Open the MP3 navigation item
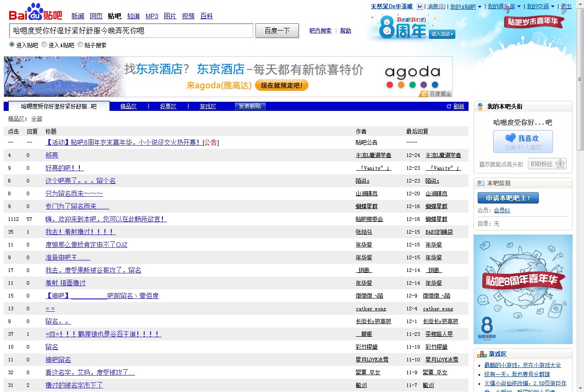This screenshot has width=584, height=392. point(152,16)
